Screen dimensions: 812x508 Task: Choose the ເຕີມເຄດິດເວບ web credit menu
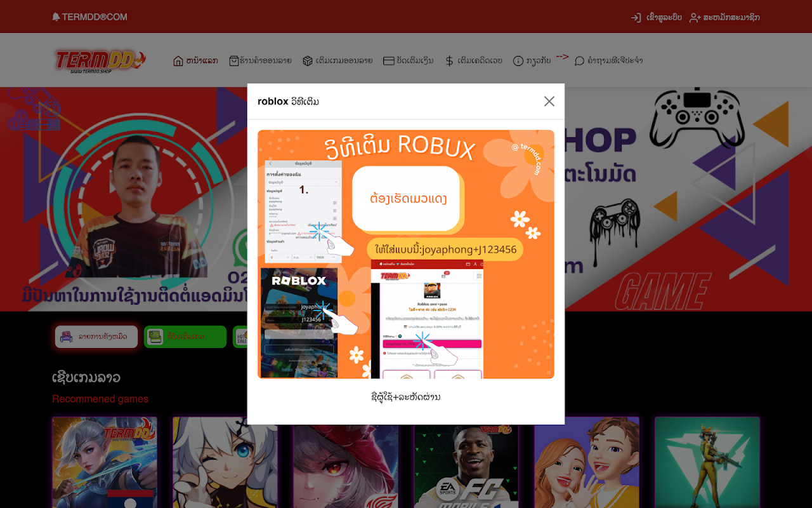[473, 61]
